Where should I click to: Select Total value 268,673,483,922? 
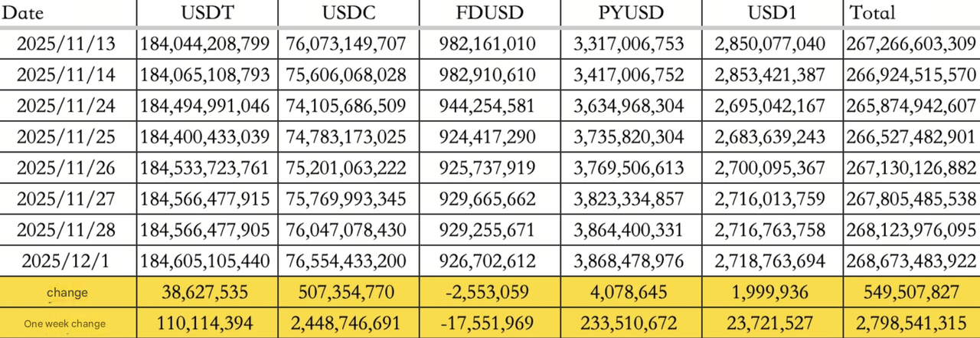click(911, 261)
